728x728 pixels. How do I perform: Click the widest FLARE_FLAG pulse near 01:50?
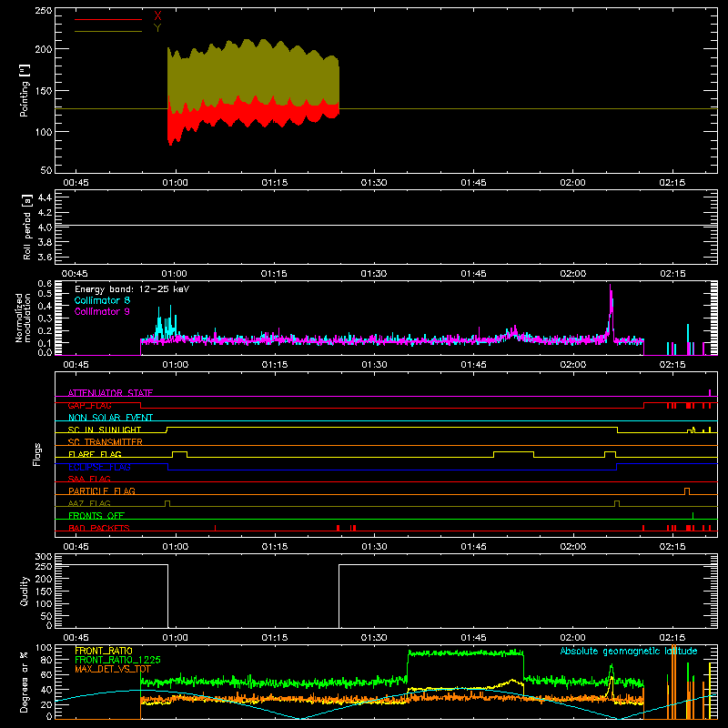513,454
